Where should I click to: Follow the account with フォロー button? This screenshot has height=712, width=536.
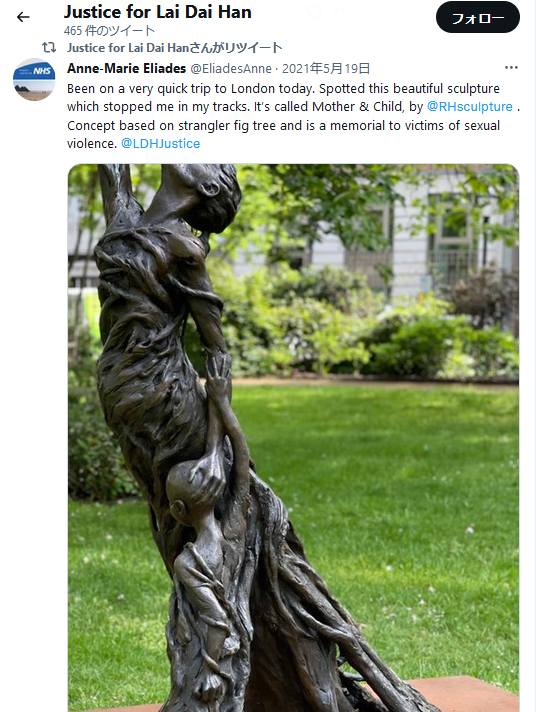pos(478,18)
